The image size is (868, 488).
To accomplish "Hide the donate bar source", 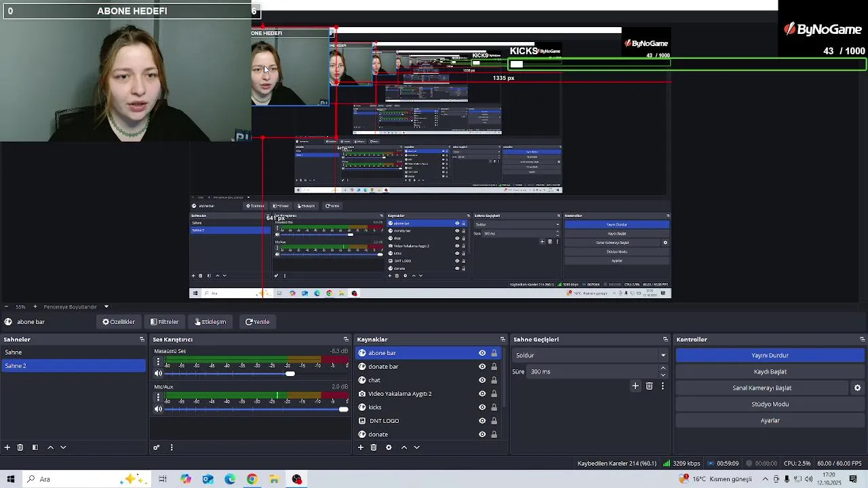I will tap(482, 367).
